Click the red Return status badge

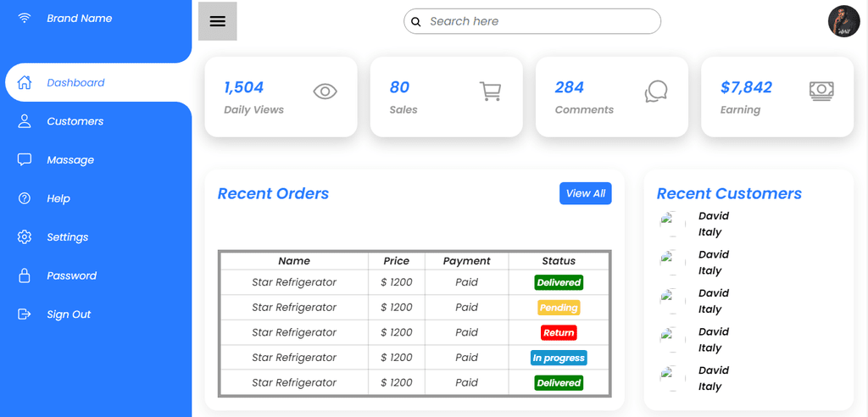tap(559, 333)
